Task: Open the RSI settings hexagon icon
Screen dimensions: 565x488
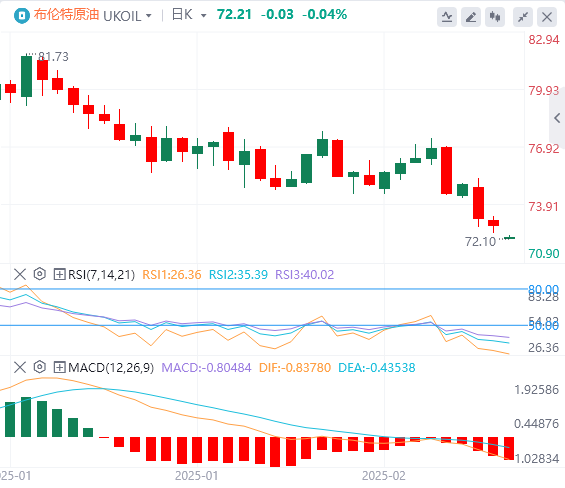Action: 40,274
